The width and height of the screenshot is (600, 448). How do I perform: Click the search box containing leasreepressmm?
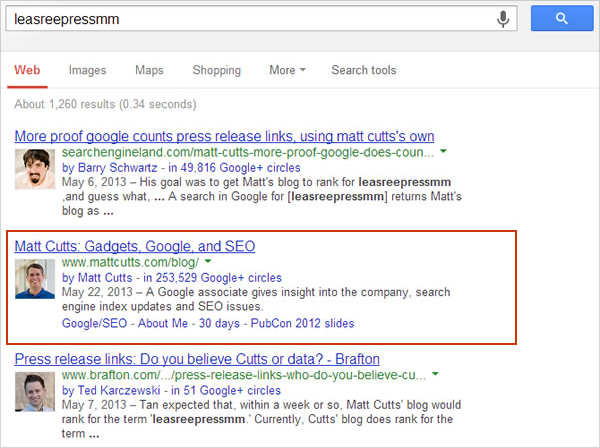pos(261,18)
